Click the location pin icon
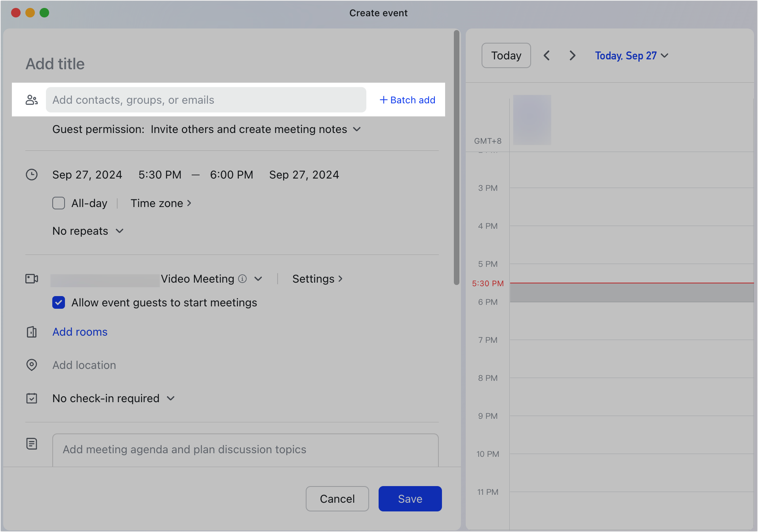 (32, 365)
